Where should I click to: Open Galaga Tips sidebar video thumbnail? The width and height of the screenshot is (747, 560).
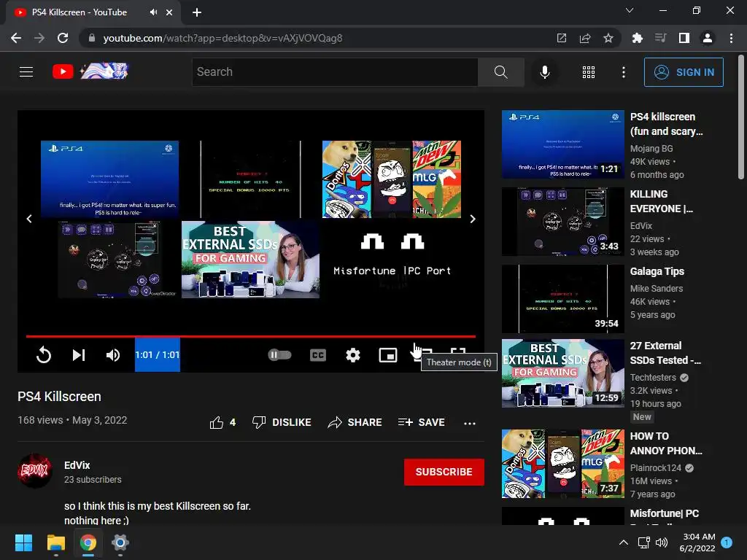tap(562, 298)
